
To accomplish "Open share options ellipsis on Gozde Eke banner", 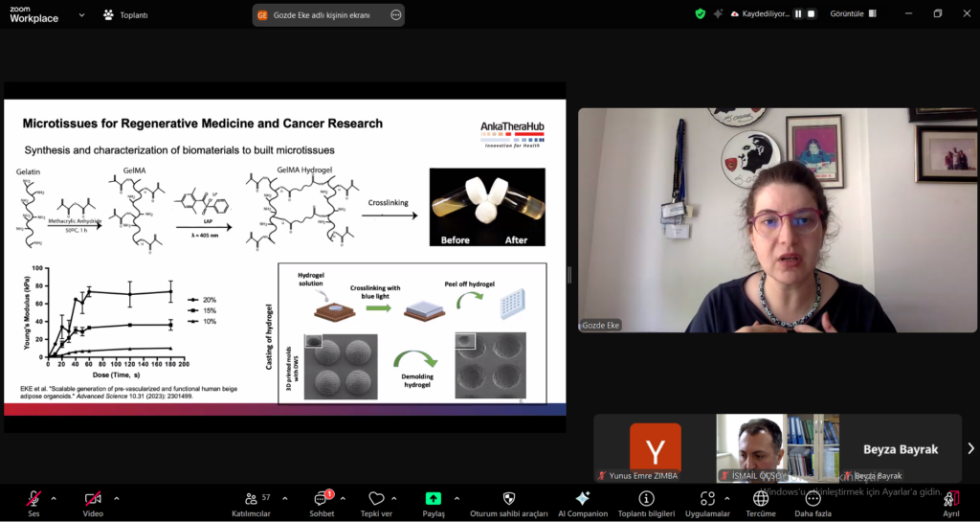I will tap(395, 15).
